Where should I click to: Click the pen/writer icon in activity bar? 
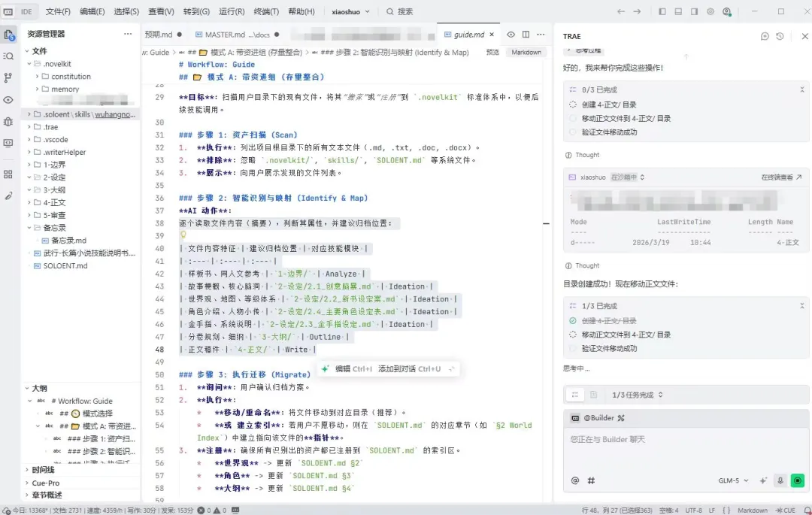pyautogui.click(x=8, y=195)
